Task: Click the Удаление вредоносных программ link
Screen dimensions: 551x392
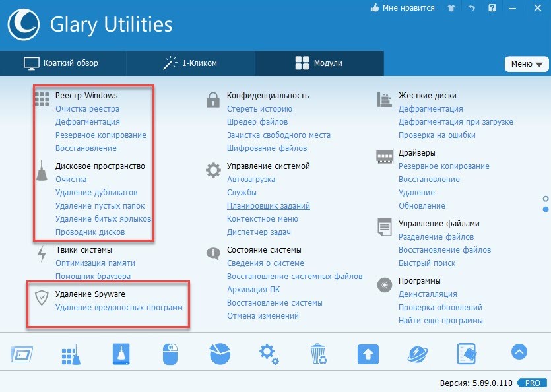Action: pos(119,308)
